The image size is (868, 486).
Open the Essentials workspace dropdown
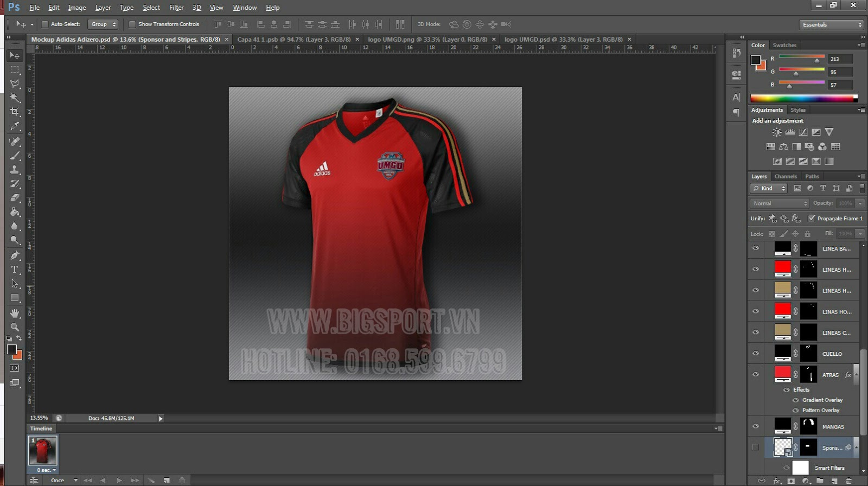coord(831,25)
